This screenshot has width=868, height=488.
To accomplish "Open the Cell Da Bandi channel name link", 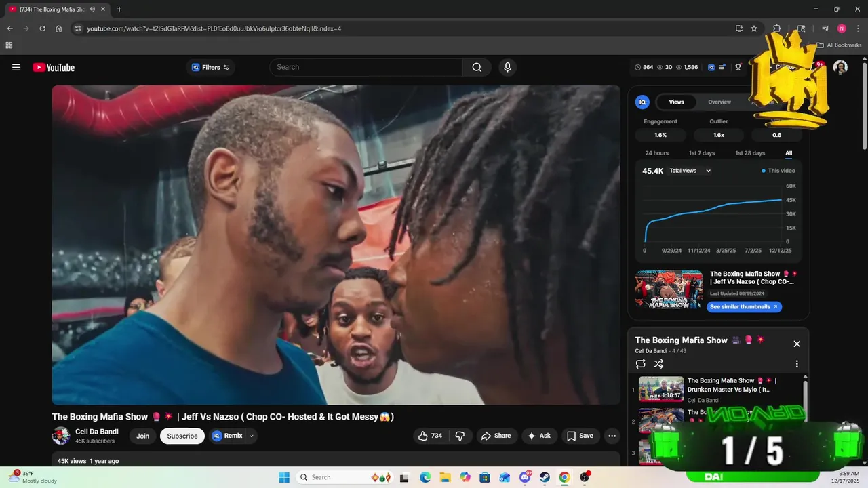I will click(x=97, y=432).
